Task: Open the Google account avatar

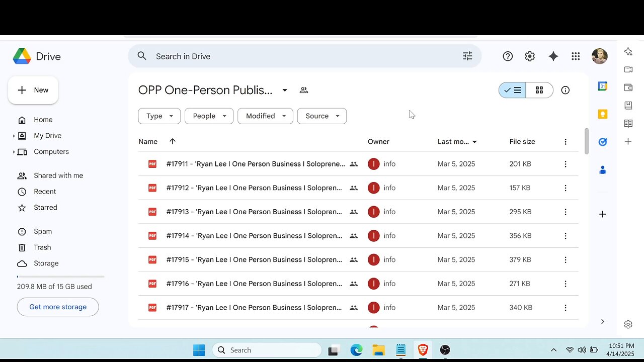Action: click(599, 56)
